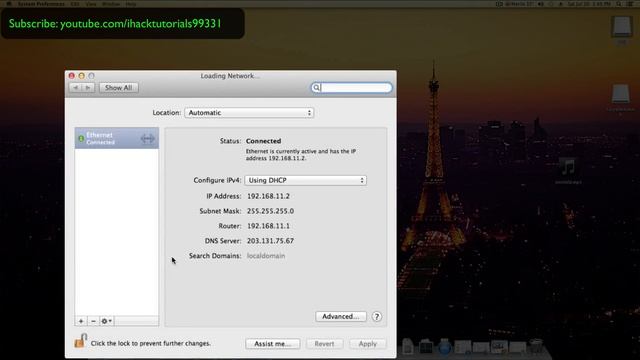640x360 pixels.
Task: Remove the selected service with minus button
Action: (93, 321)
